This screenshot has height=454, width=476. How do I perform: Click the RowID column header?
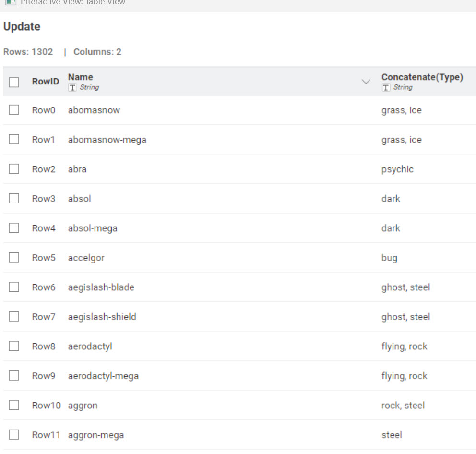(x=45, y=82)
